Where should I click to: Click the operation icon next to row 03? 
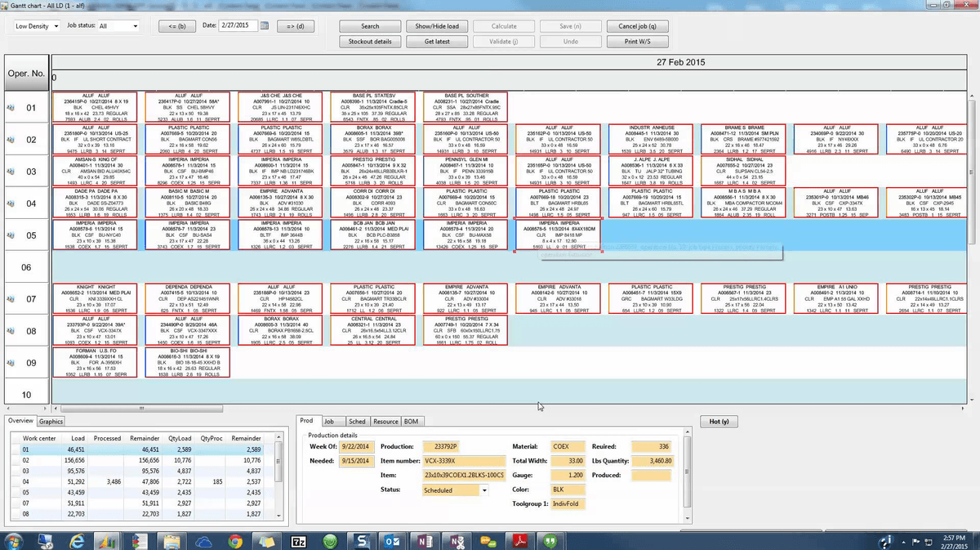pyautogui.click(x=10, y=171)
